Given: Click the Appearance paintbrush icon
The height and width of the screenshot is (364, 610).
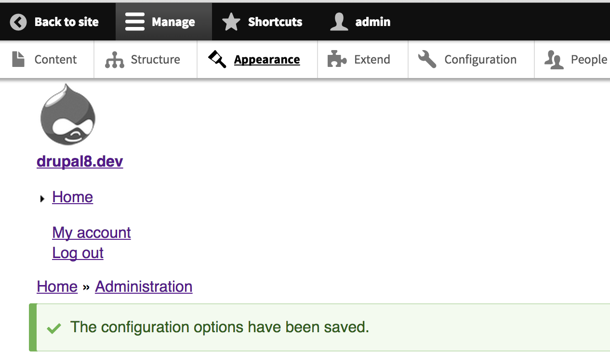Looking at the screenshot, I should coord(216,59).
